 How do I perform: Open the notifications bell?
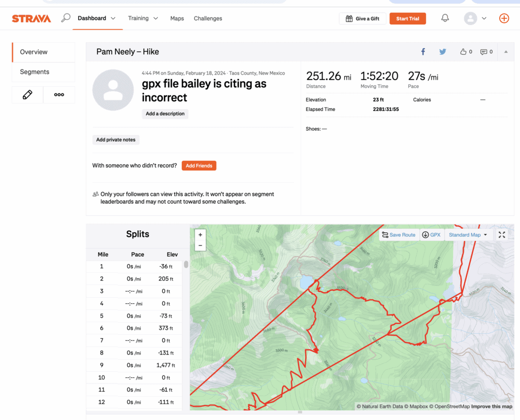[x=445, y=18]
